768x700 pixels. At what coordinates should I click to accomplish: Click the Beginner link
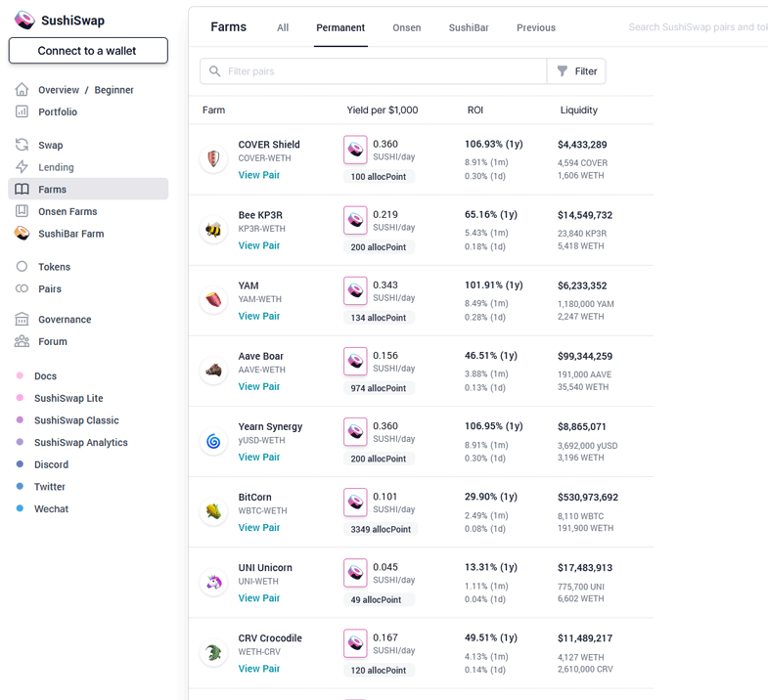pos(113,90)
